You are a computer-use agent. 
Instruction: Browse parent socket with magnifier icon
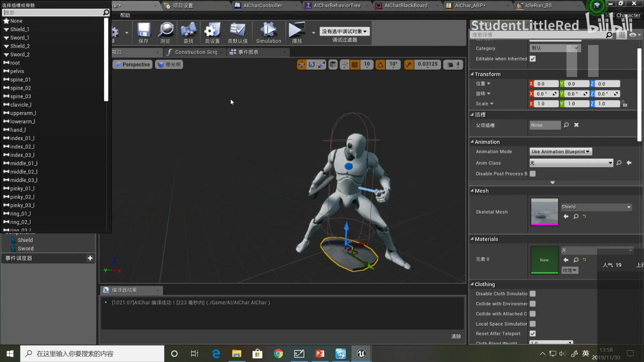pos(566,125)
